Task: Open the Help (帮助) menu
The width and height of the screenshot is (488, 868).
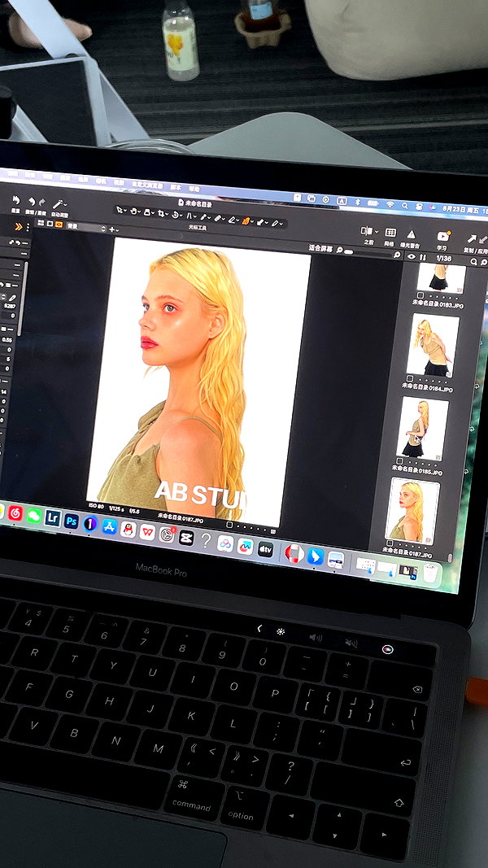Action: 194,189
